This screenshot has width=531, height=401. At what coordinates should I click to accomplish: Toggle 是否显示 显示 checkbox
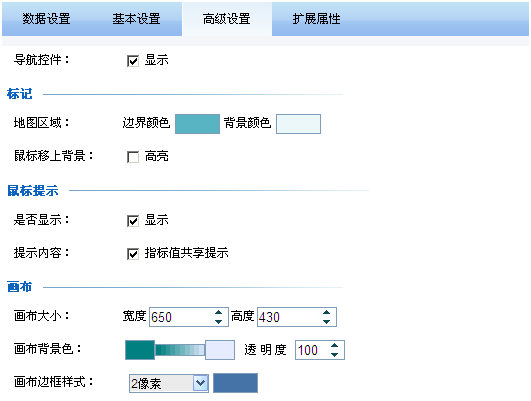coord(133,221)
